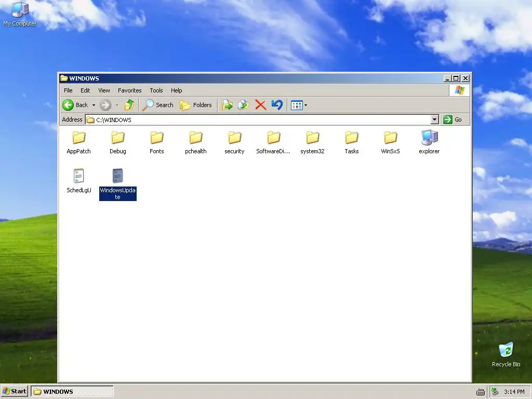Click the Move To toolbar icon
Image resolution: width=532 pixels, height=399 pixels.
coord(227,105)
